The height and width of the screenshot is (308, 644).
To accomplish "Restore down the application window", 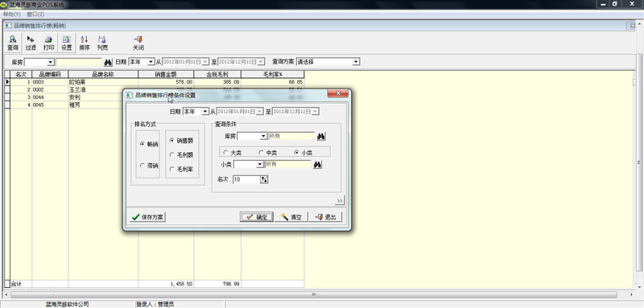I will click(614, 4).
